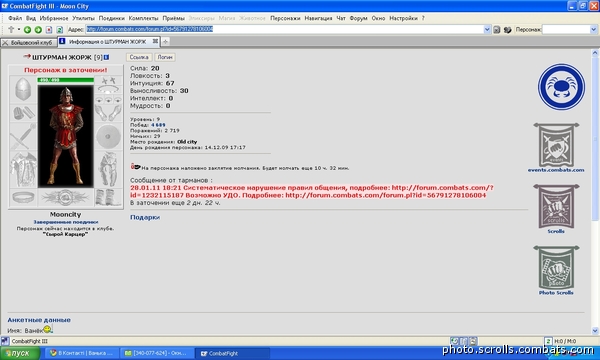Open the Комплекты menu
600x360 pixels.
pyautogui.click(x=143, y=18)
